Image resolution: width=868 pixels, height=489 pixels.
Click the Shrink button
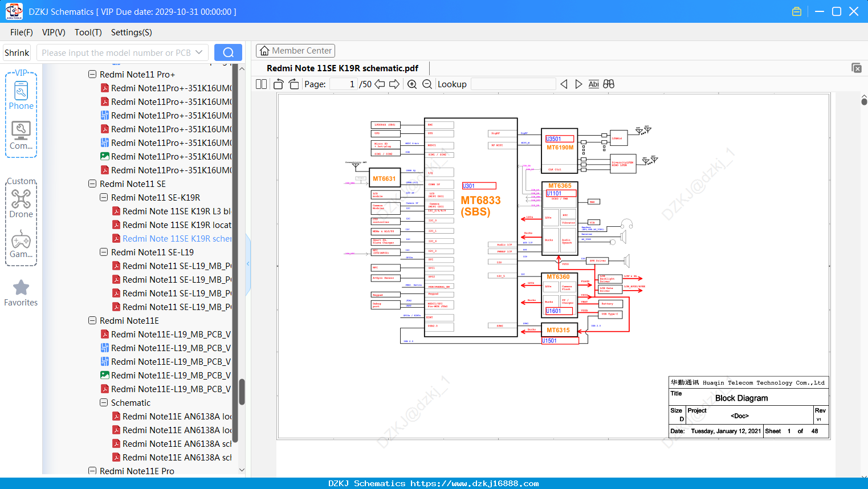[17, 52]
